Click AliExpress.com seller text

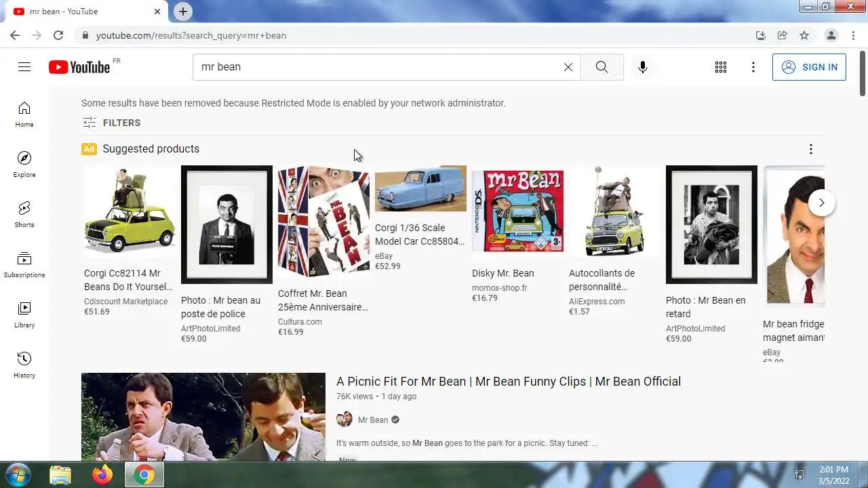pos(597,302)
